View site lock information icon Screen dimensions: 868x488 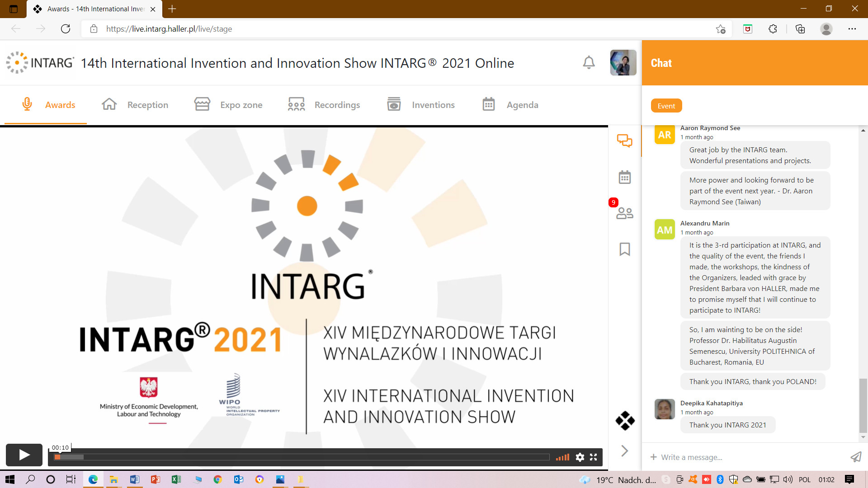[94, 29]
